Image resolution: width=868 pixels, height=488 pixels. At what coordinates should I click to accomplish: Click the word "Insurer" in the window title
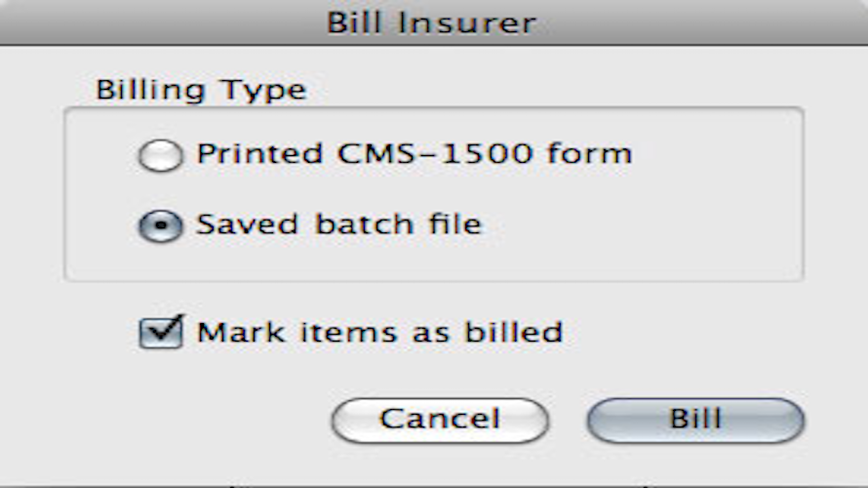point(466,23)
